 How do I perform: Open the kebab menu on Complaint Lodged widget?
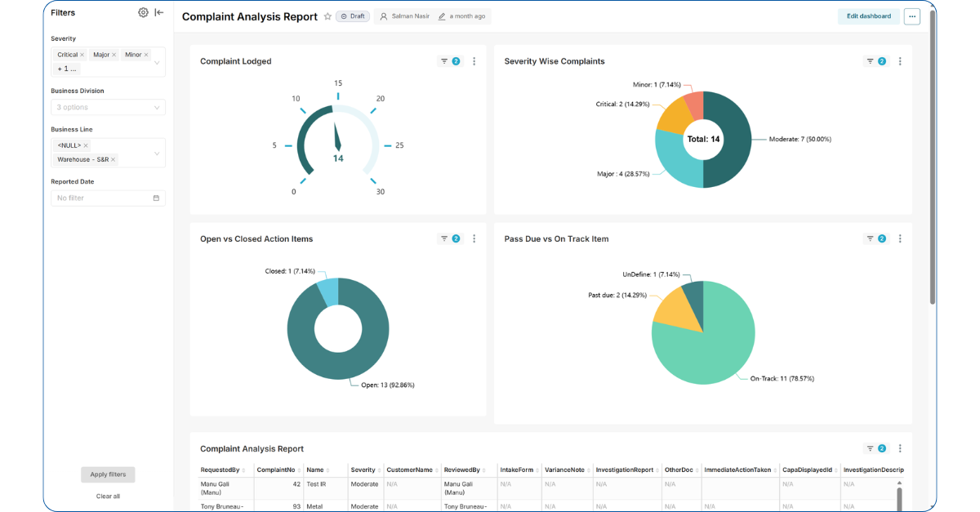pos(474,60)
